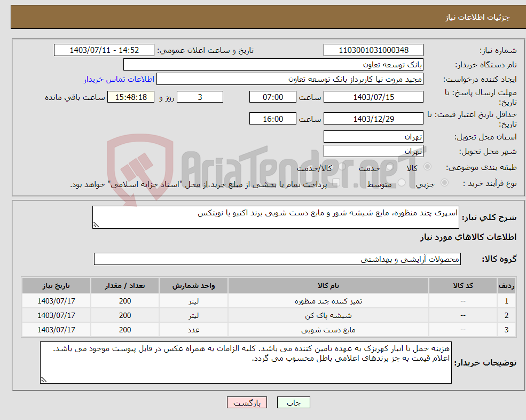Screen dimensions: 526x420
Task: Click the remaining days field showing 3
Action: click(x=200, y=97)
